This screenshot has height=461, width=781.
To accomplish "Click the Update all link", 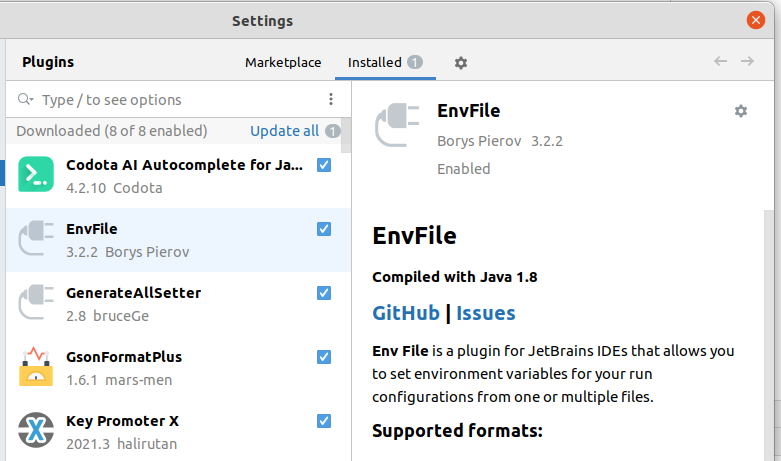I will pyautogui.click(x=284, y=131).
